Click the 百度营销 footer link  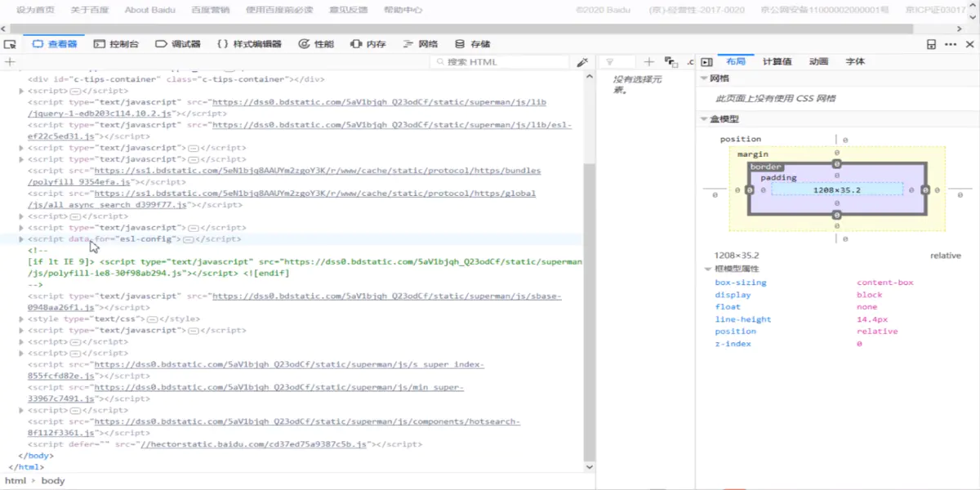pyautogui.click(x=210, y=10)
